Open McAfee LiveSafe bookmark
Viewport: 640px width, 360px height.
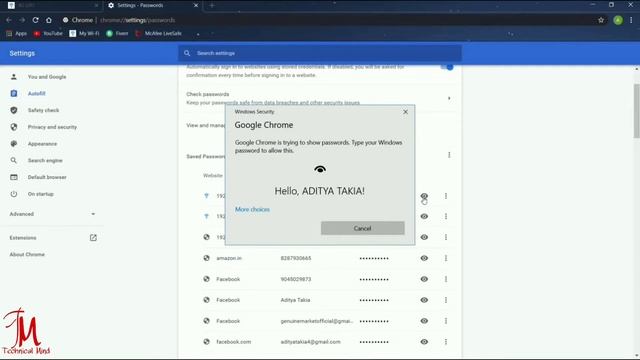pyautogui.click(x=158, y=33)
